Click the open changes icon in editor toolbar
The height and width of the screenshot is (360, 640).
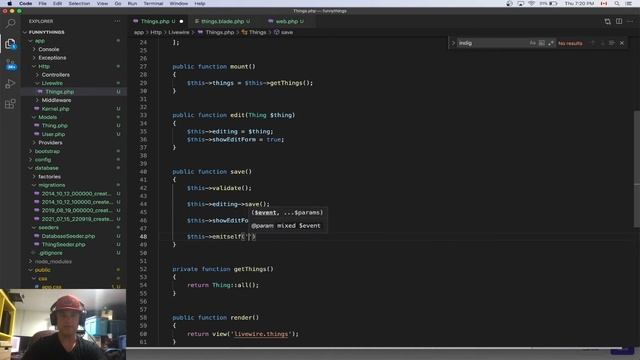607,21
